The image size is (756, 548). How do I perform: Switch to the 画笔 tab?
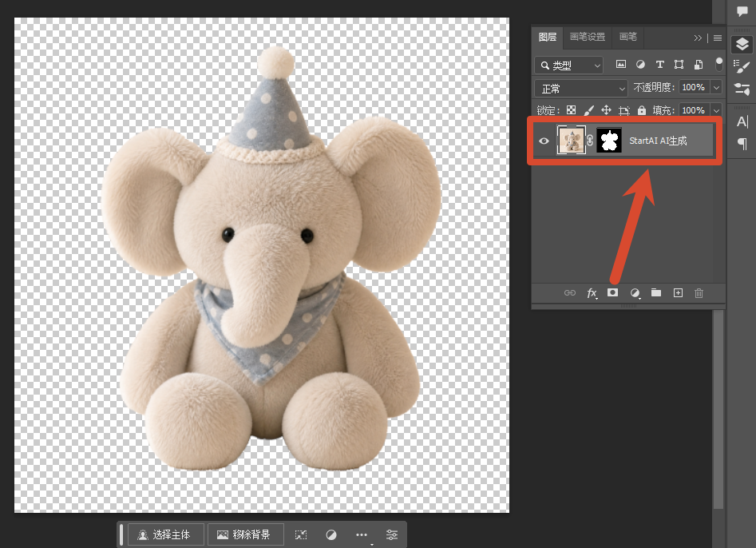(x=627, y=37)
